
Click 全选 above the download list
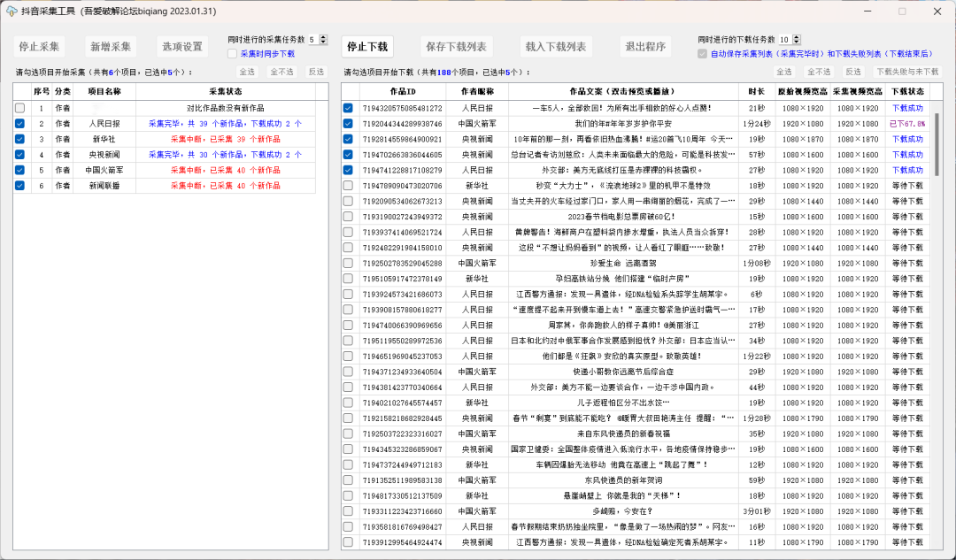(x=784, y=72)
